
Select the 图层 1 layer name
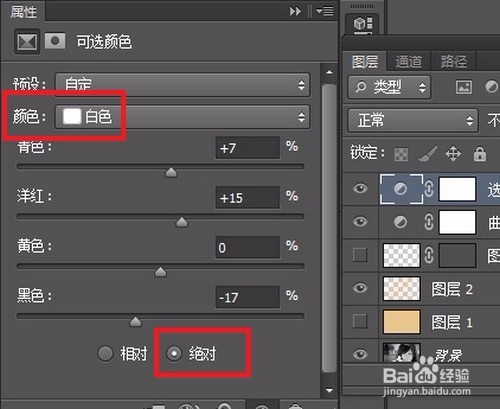click(x=452, y=322)
